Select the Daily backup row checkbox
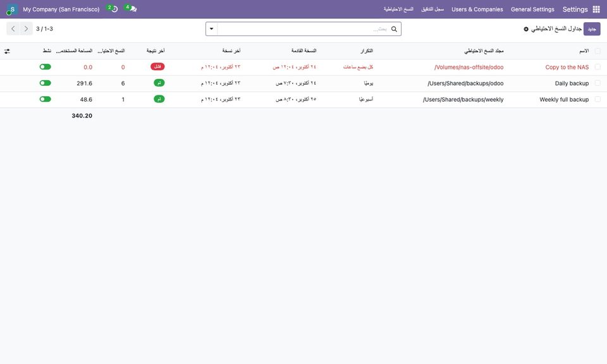The image size is (607, 364). click(x=598, y=83)
